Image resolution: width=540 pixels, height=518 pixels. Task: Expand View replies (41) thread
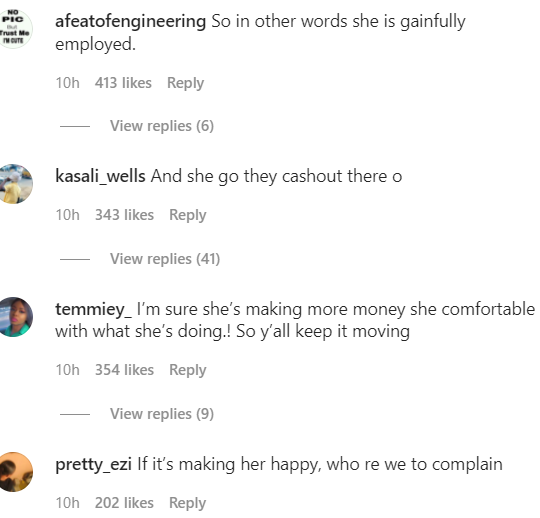(x=165, y=259)
